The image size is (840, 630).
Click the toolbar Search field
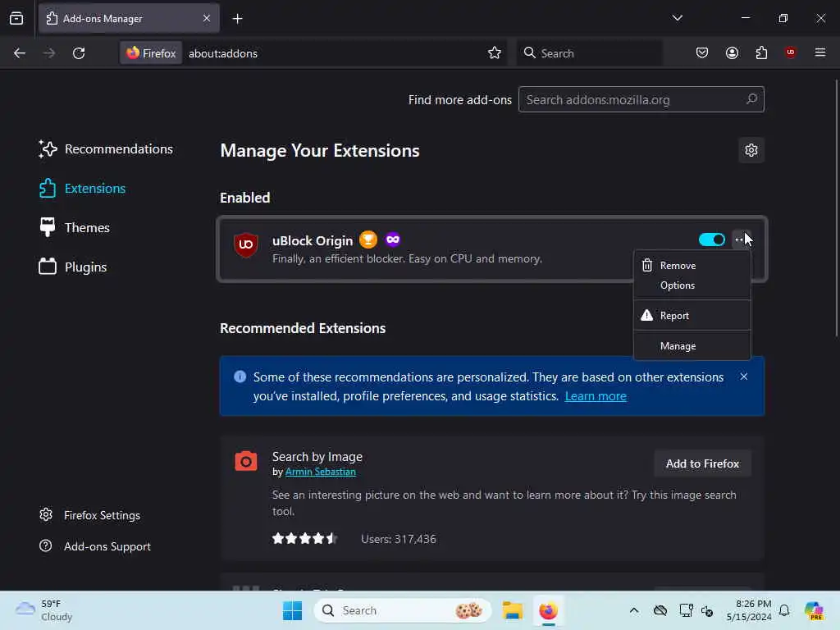(x=589, y=53)
